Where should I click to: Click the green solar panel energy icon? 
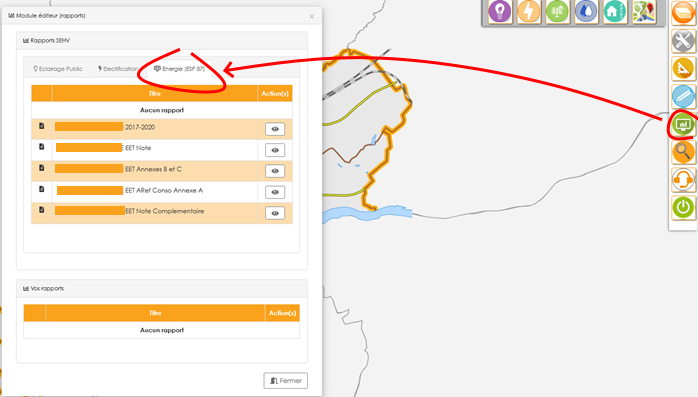coord(557,12)
